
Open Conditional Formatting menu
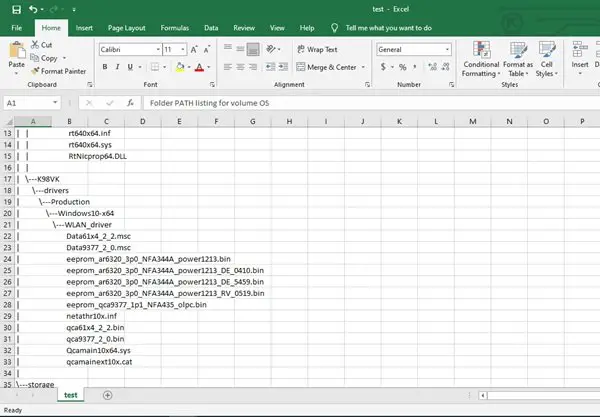(x=481, y=59)
